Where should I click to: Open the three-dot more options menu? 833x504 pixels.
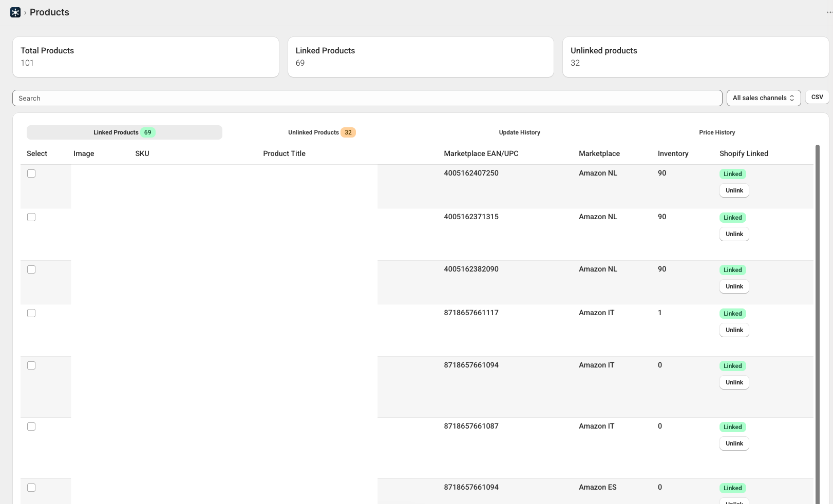click(x=829, y=12)
